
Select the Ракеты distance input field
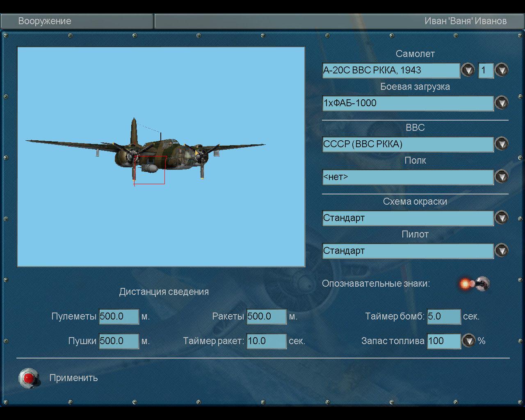266,317
